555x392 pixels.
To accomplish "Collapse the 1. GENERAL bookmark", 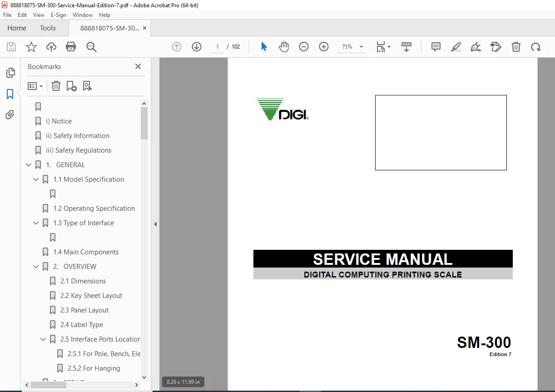I will (29, 165).
